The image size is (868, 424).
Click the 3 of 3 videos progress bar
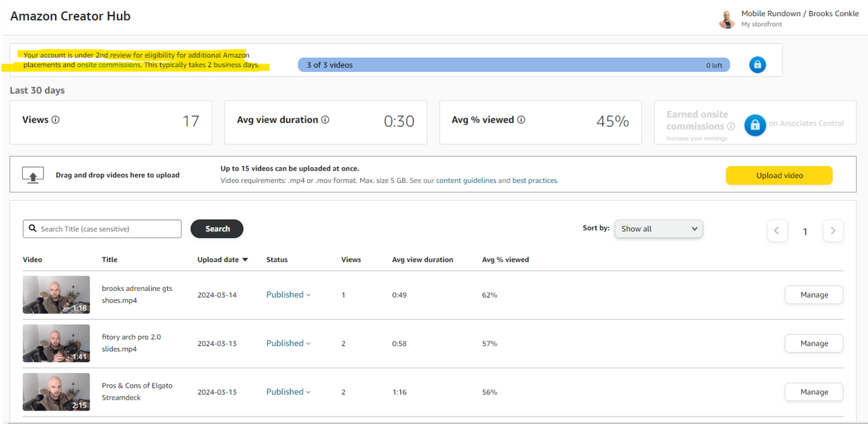point(514,65)
